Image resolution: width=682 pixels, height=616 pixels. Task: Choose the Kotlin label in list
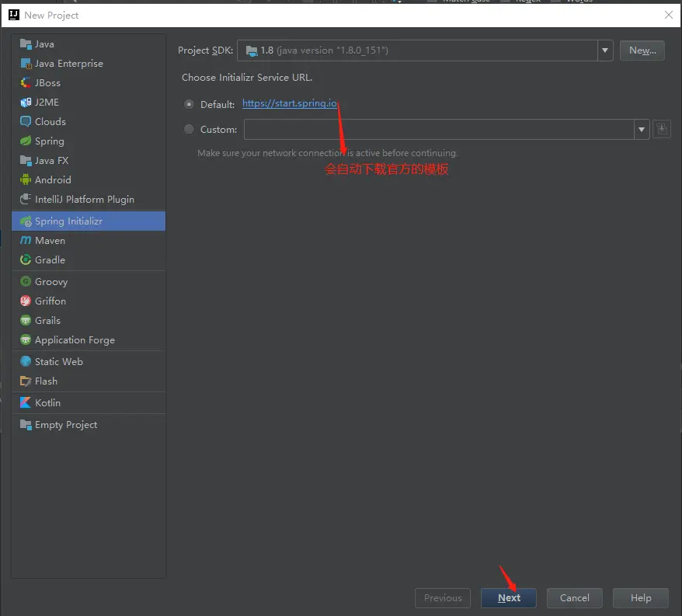[47, 403]
